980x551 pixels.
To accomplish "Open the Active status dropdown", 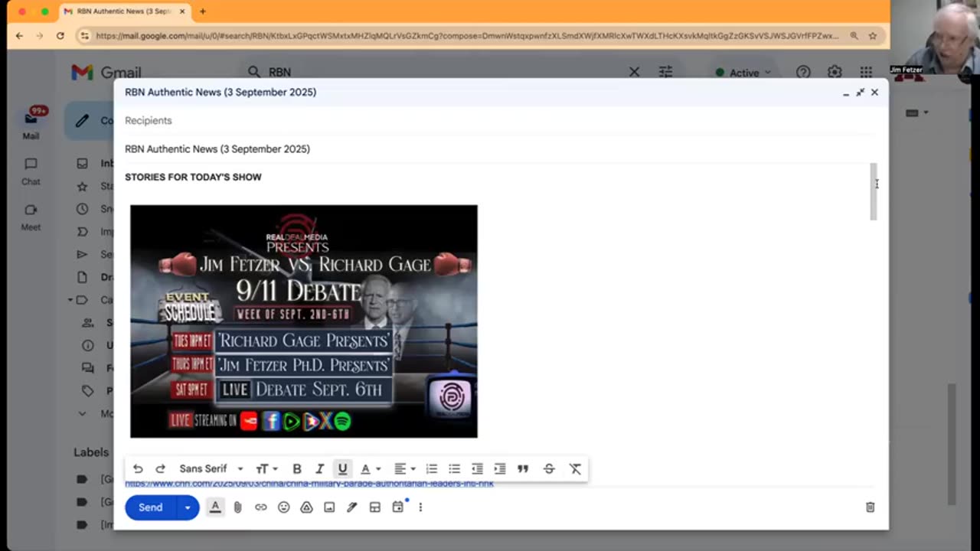I will coord(743,73).
